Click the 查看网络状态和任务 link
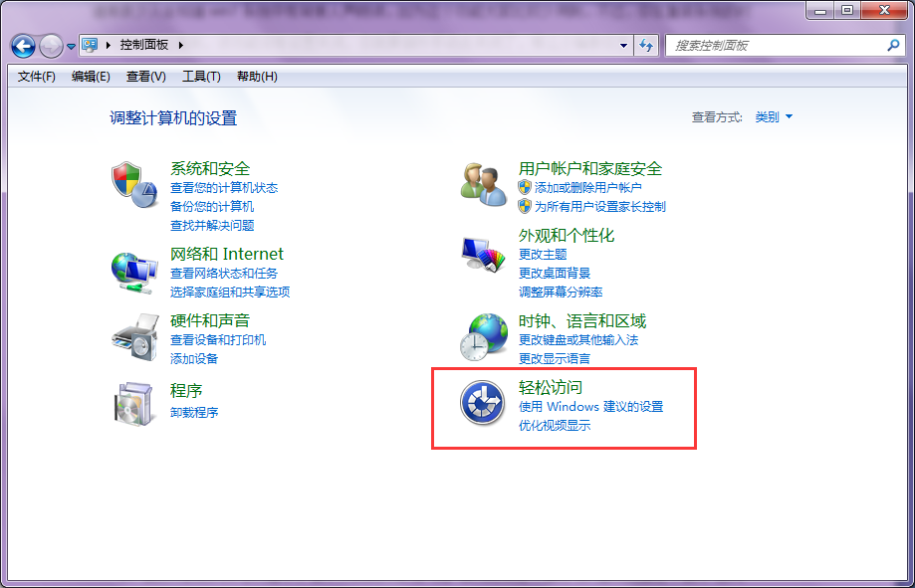Viewport: 915px width, 588px height. tap(224, 273)
